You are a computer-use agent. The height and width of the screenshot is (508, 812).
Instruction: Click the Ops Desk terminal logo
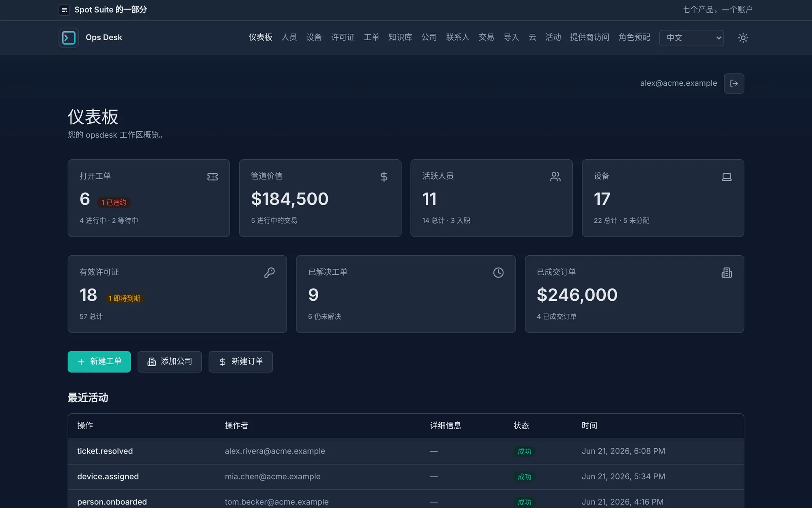pyautogui.click(x=69, y=38)
